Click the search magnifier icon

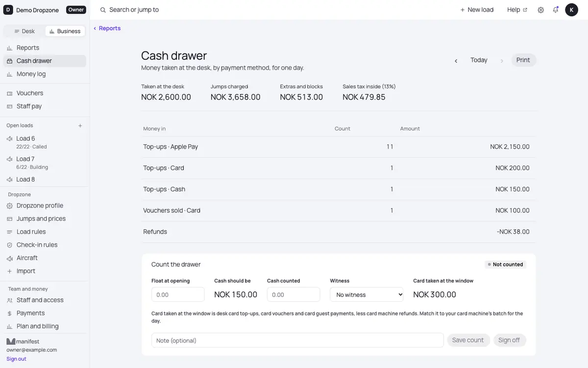pyautogui.click(x=103, y=10)
